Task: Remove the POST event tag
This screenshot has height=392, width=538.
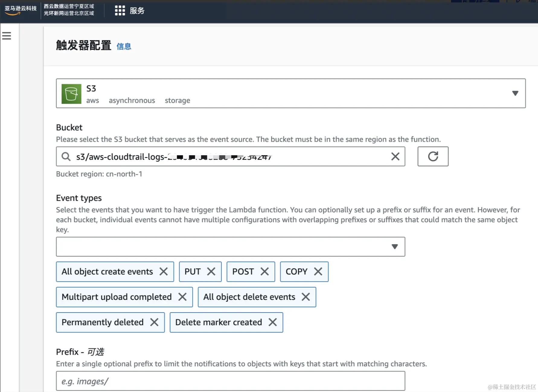Action: point(265,272)
